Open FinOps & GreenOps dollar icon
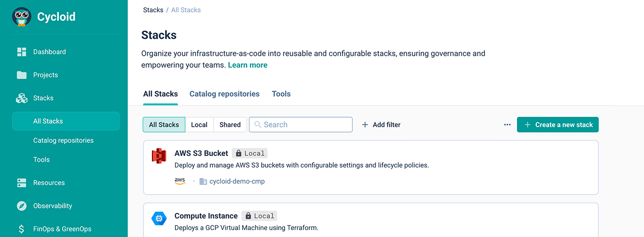 pyautogui.click(x=22, y=229)
